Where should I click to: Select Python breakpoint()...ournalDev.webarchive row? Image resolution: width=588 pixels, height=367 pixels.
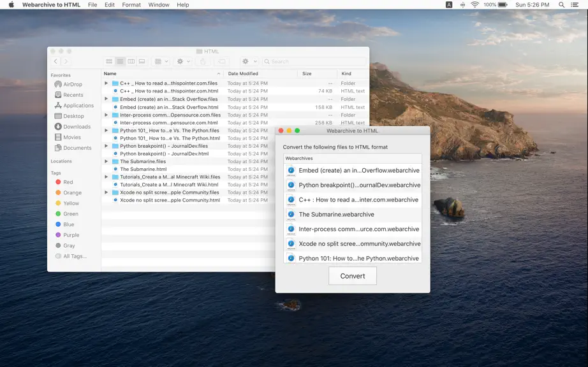click(x=353, y=185)
